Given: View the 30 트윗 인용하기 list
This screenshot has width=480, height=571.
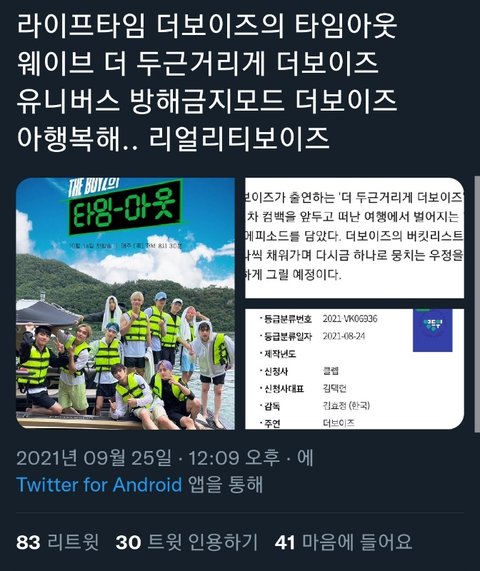Looking at the screenshot, I should (187, 542).
